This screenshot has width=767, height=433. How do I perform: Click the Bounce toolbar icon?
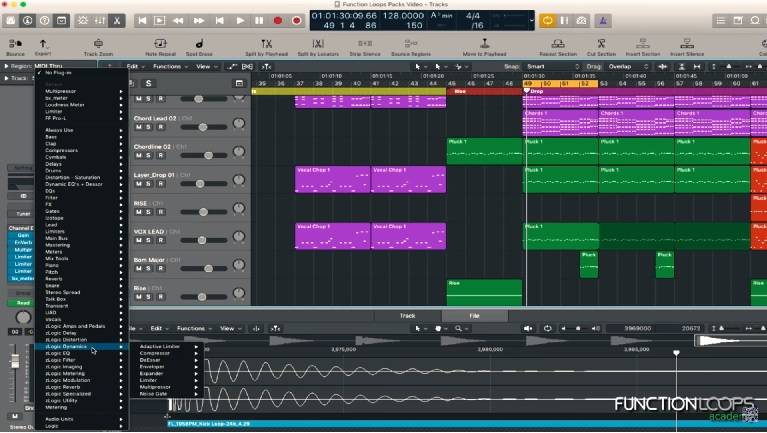[x=15, y=44]
